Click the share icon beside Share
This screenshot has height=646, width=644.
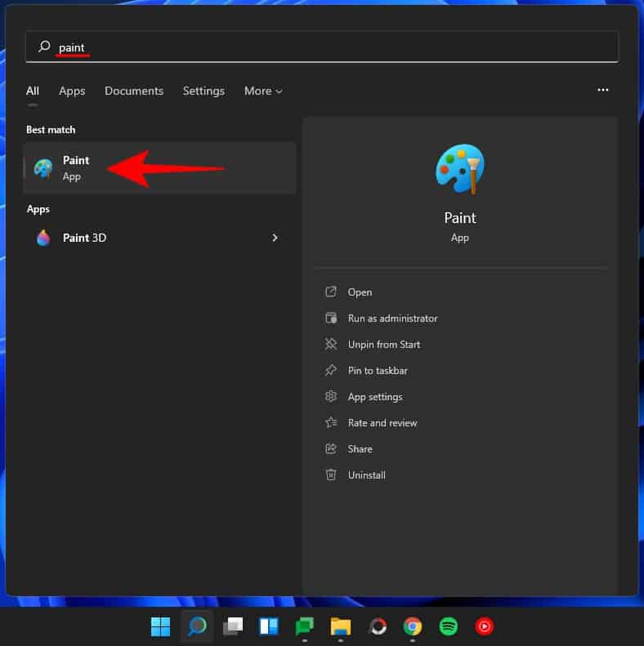pos(331,448)
